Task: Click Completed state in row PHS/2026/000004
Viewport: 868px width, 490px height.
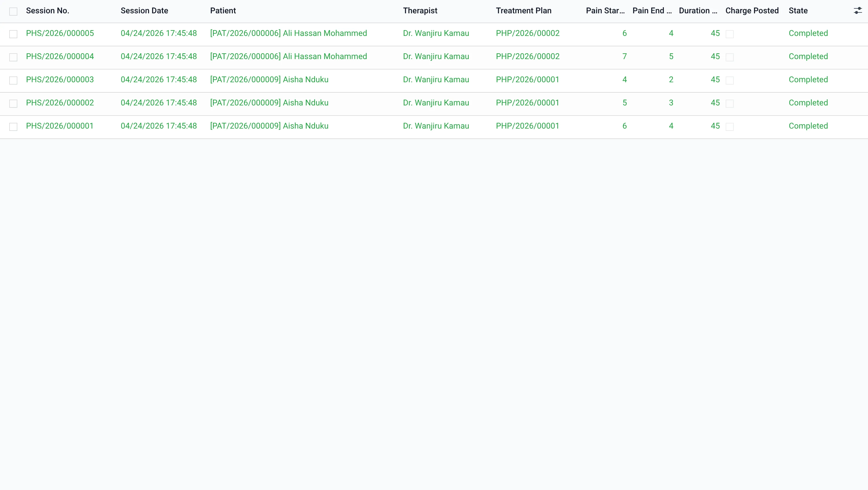Action: coord(808,57)
